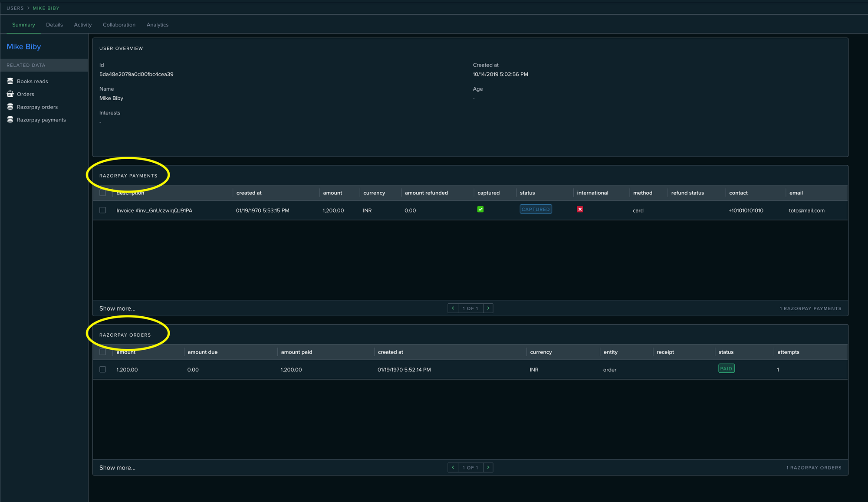Sort payments by contact column
Image resolution: width=868 pixels, height=502 pixels.
pos(738,193)
